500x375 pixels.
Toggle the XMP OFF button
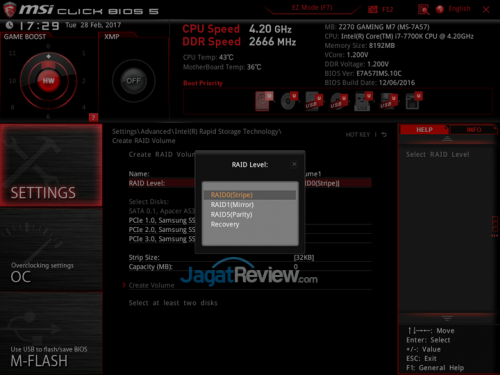pos(133,81)
